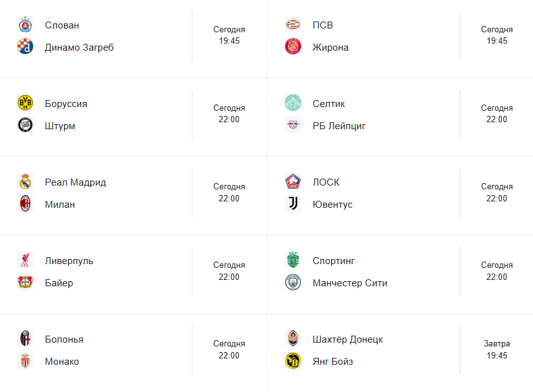Click the Болонья match time Сегодня 22:00
This screenshot has height=392, width=533.
coord(229,350)
